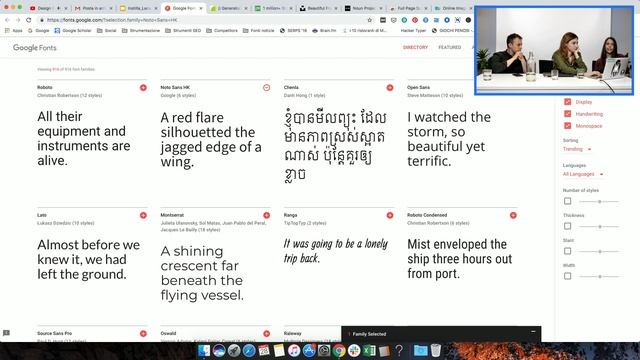The image size is (640, 360).
Task: Add Roboto font to selection
Action: [x=143, y=88]
